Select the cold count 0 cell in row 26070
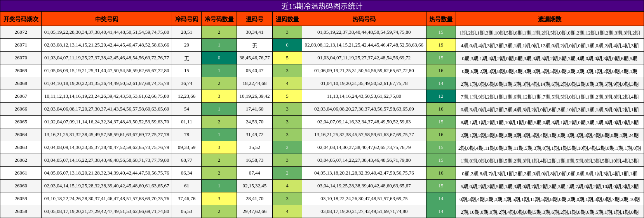 click(x=219, y=58)
